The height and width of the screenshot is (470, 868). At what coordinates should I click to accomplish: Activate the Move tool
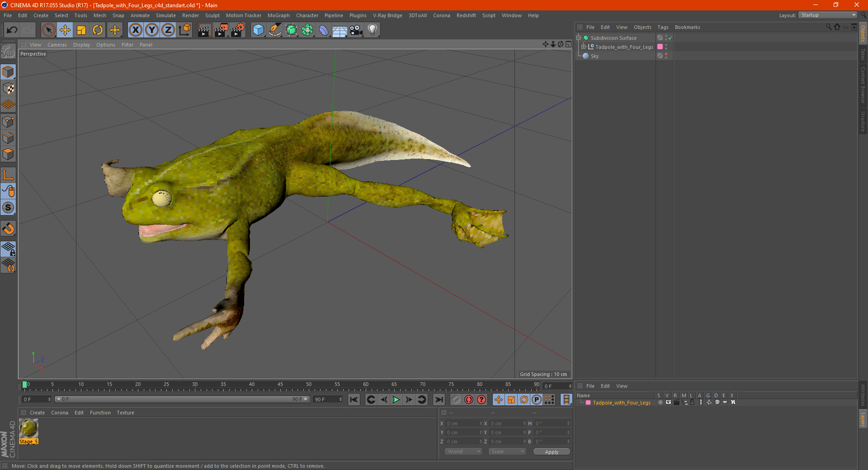click(65, 30)
